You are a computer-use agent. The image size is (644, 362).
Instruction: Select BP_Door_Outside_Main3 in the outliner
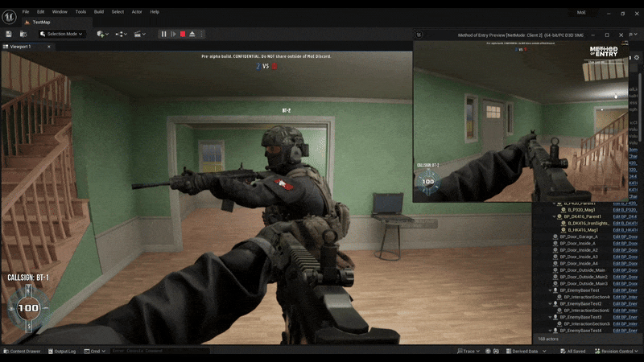584,284
